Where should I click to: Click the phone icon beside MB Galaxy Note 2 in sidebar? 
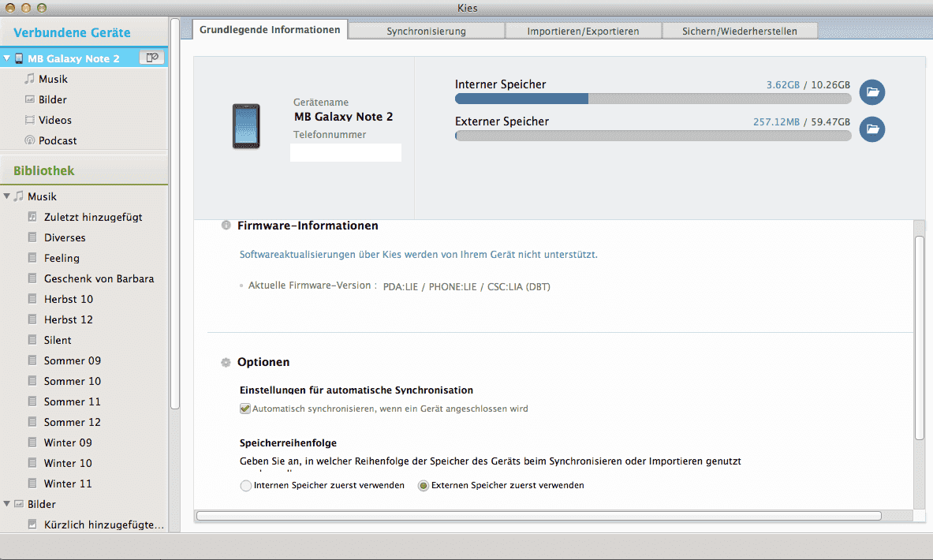tap(19, 58)
